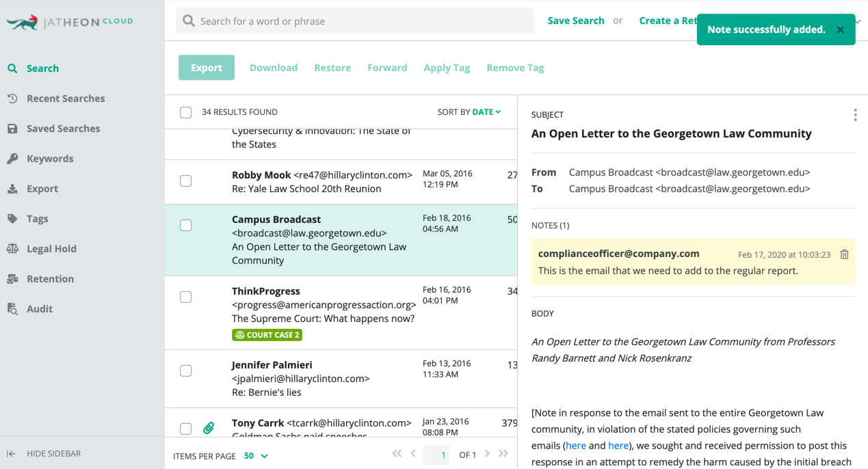The height and width of the screenshot is (469, 868).
Task: Open Audit in the sidebar
Action: [40, 309]
